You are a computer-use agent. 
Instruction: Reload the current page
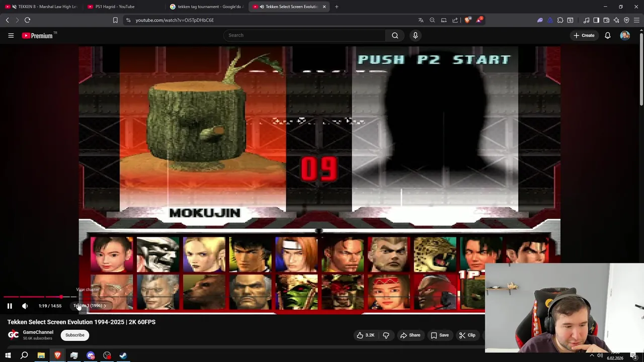27,20
